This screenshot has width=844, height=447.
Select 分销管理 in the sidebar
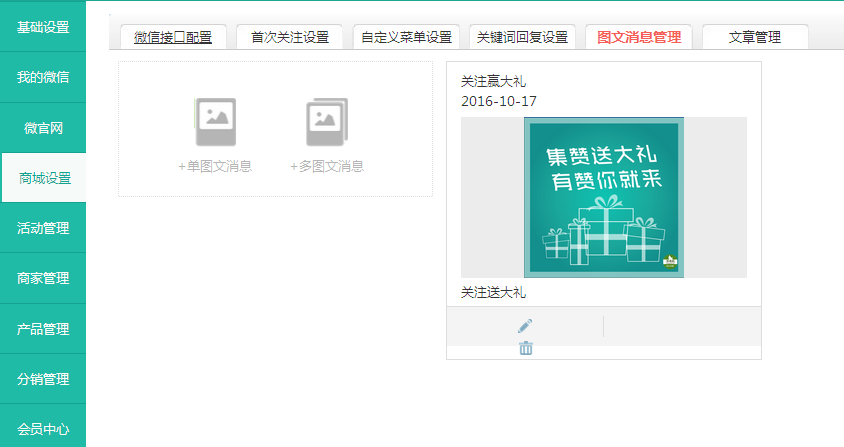[x=43, y=379]
